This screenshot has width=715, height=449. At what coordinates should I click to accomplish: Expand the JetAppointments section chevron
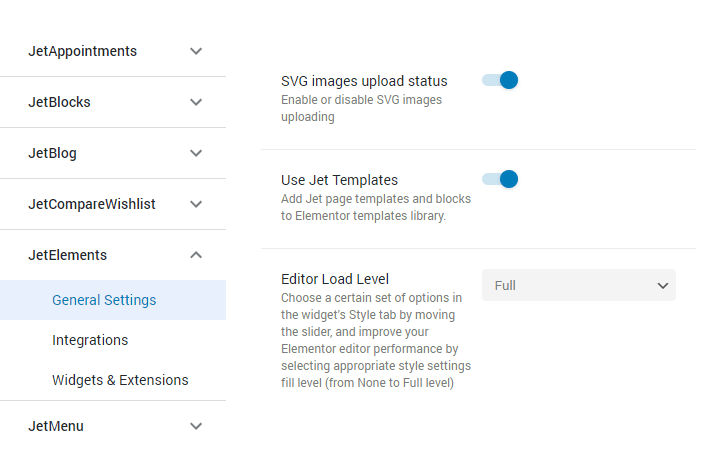tap(196, 51)
